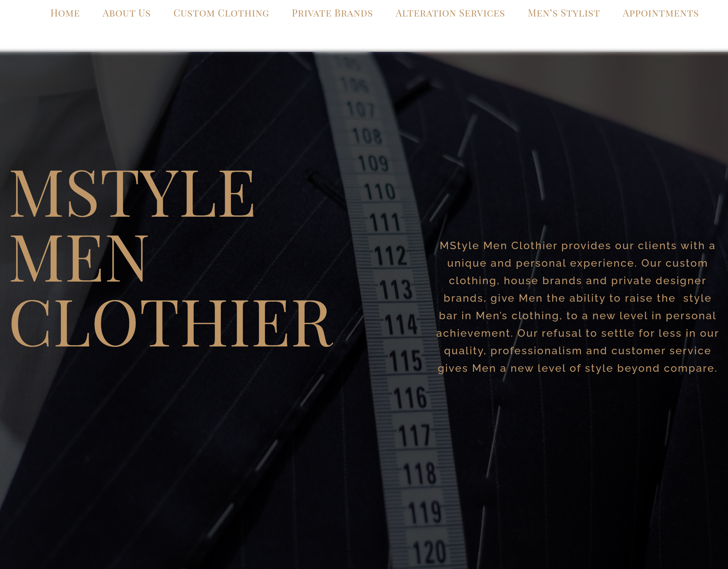The height and width of the screenshot is (569, 728).
Task: Click the text 'unique and personal experience'
Action: click(x=540, y=263)
